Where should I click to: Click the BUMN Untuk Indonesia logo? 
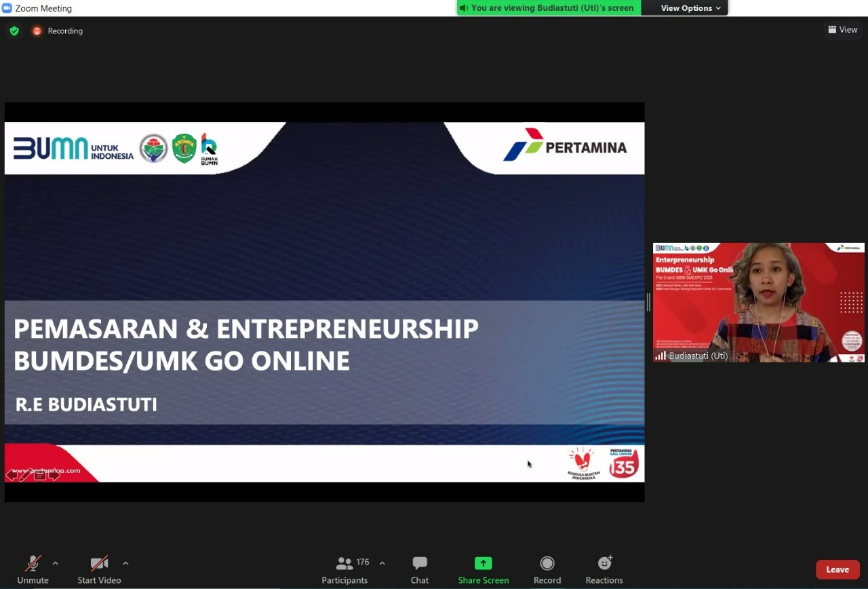click(x=74, y=148)
